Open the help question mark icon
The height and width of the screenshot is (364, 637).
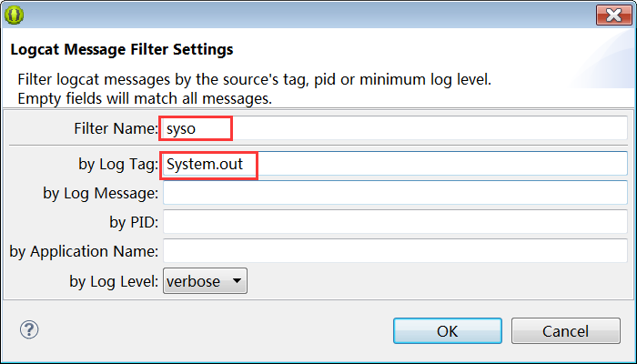click(x=28, y=329)
